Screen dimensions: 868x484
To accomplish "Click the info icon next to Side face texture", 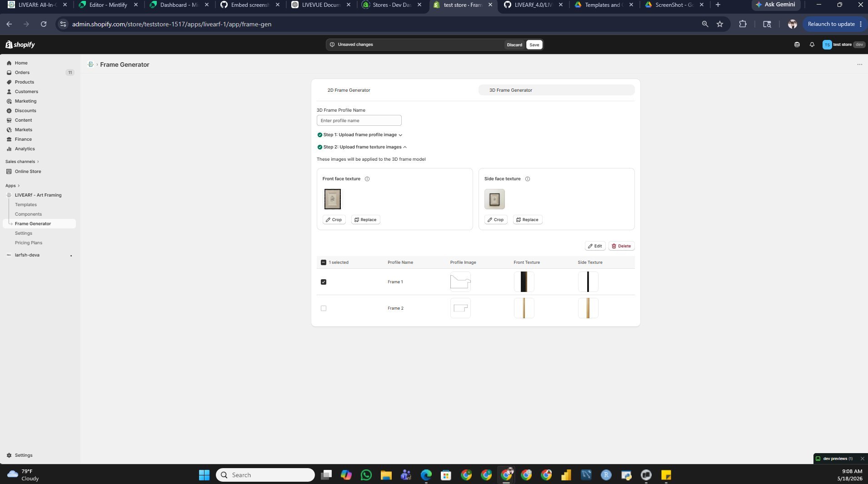I will [528, 179].
